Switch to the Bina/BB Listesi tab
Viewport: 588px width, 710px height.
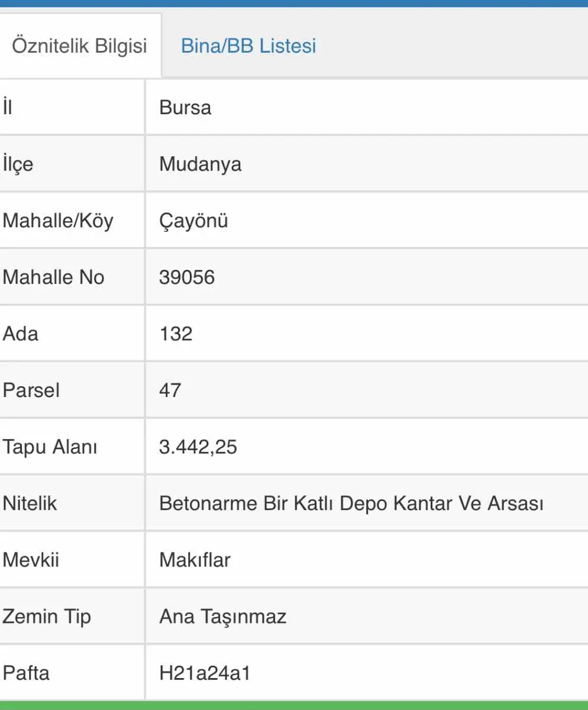(248, 46)
